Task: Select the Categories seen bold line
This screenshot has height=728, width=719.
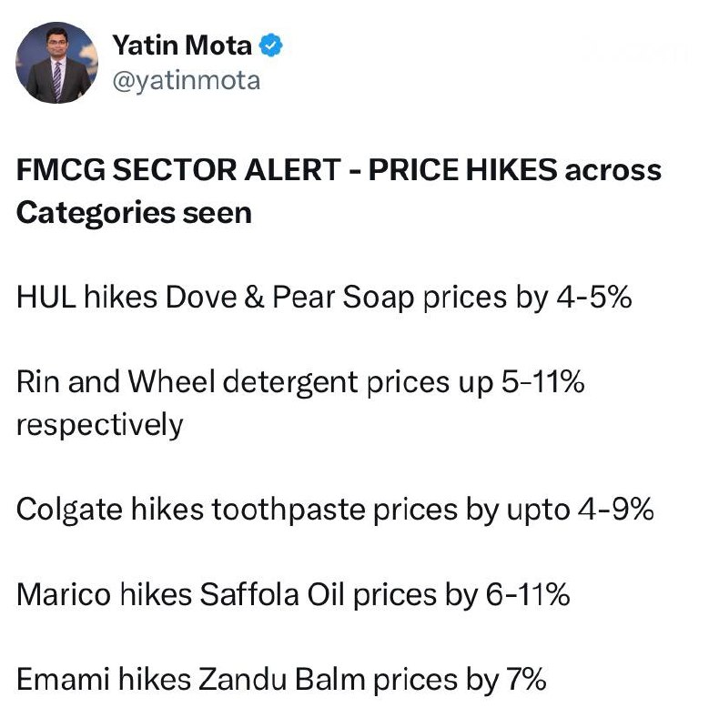Action: pyautogui.click(x=134, y=213)
